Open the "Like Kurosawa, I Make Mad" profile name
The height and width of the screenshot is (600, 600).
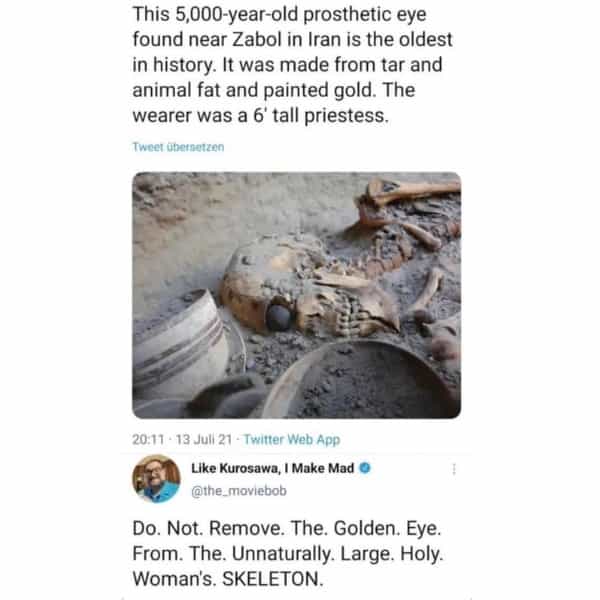point(272,468)
